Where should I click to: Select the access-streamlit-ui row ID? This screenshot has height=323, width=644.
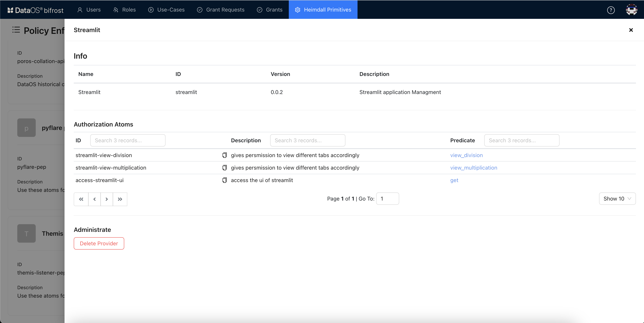[x=99, y=180]
